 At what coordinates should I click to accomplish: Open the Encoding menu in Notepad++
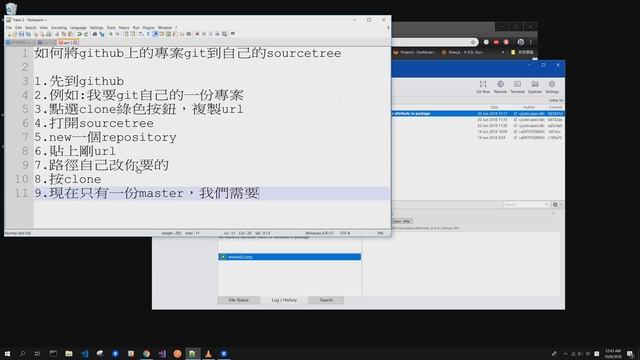(59, 28)
